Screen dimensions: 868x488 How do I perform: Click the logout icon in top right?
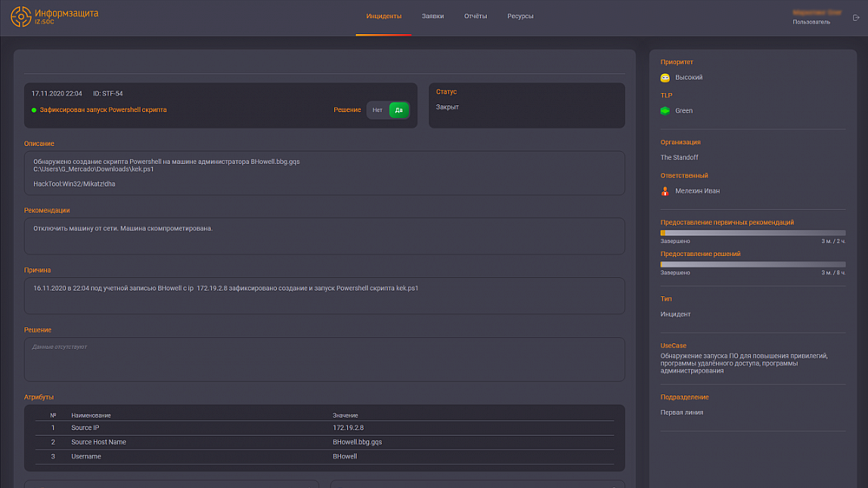(x=856, y=17)
